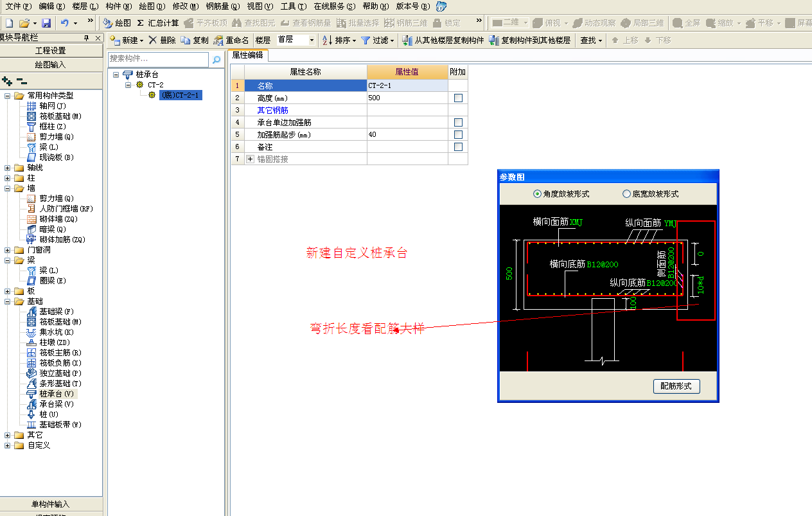Screen dimensions: 812x516
Task: Select 筏板主筋(R) item
Action: [x=55, y=353]
